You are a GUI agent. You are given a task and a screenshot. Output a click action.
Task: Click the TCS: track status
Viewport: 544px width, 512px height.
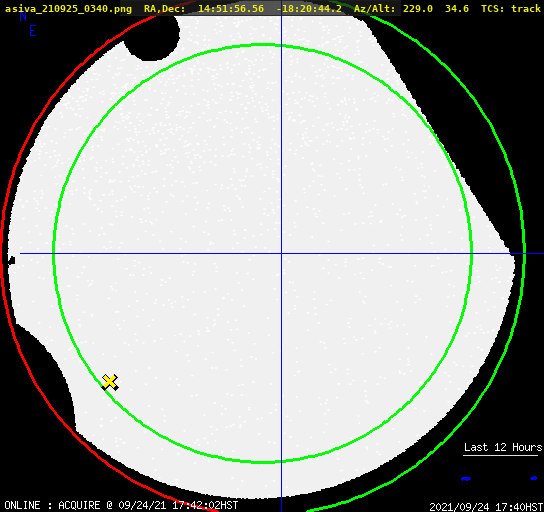(511, 8)
